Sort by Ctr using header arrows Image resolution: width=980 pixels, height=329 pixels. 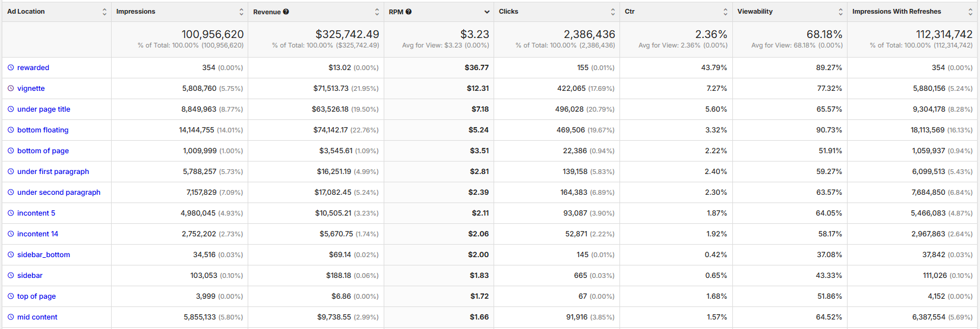pyautogui.click(x=725, y=12)
